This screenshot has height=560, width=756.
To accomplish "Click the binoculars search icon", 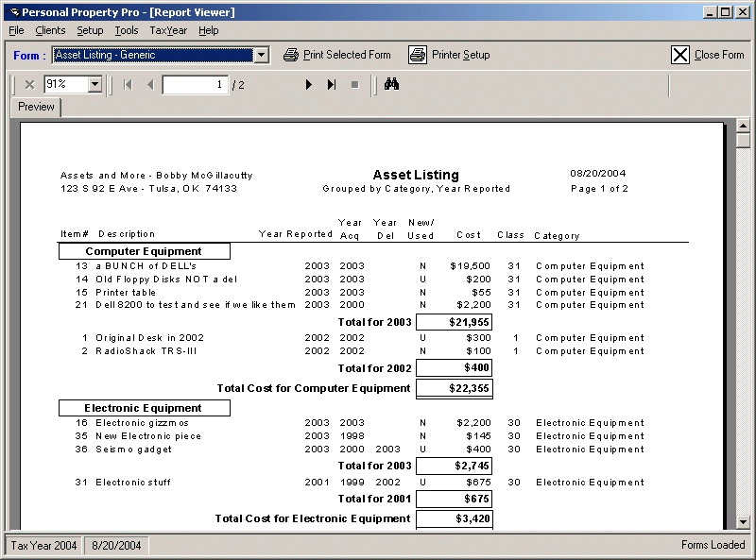I will point(391,84).
